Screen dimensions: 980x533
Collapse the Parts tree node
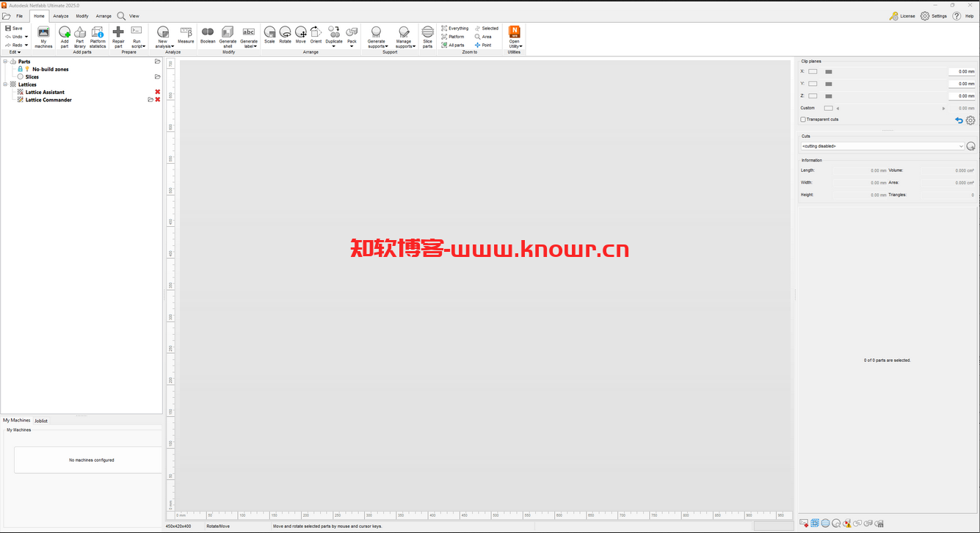point(5,62)
